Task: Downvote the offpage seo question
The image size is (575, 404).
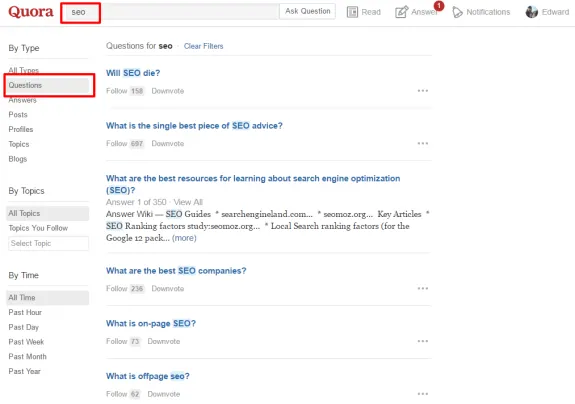Action: (164, 394)
